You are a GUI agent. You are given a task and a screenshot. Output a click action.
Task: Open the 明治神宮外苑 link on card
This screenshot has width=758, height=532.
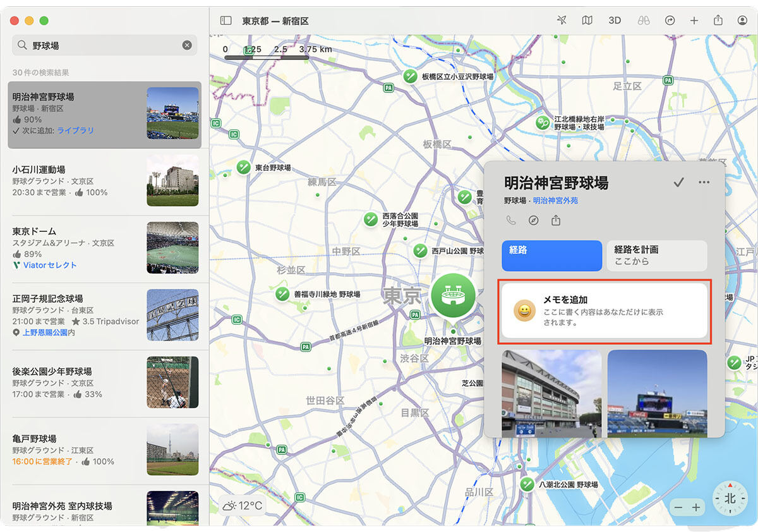555,200
